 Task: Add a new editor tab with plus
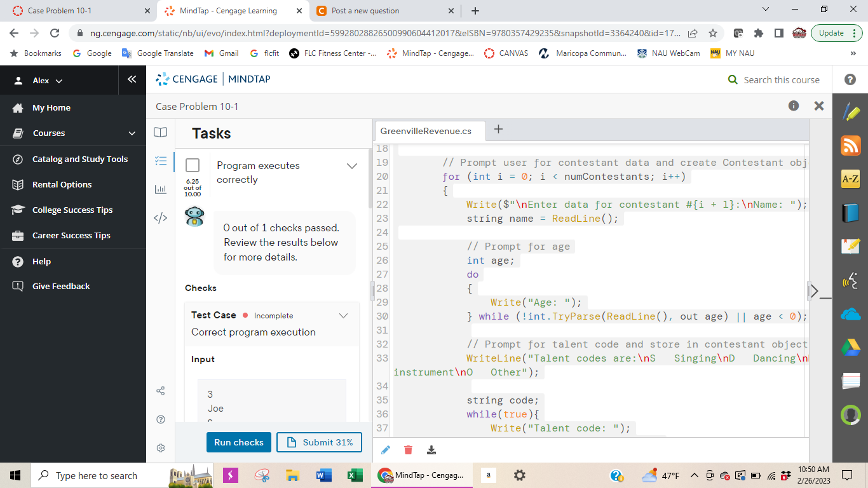[499, 130]
